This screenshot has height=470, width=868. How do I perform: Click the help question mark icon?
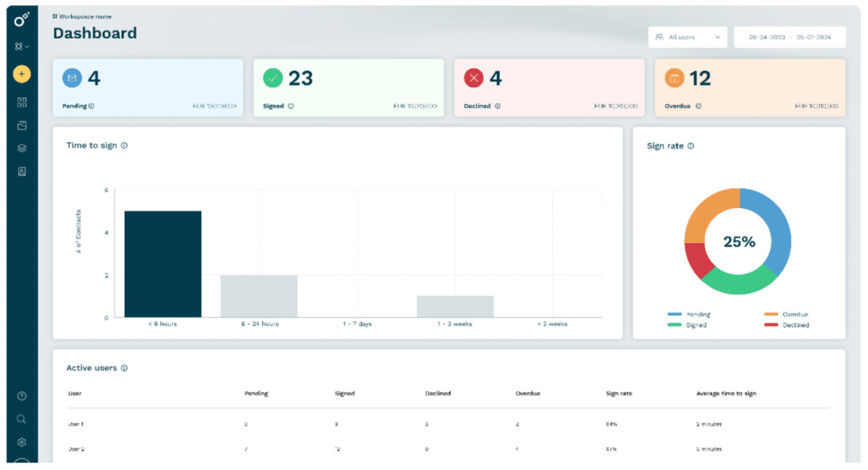pos(22,396)
